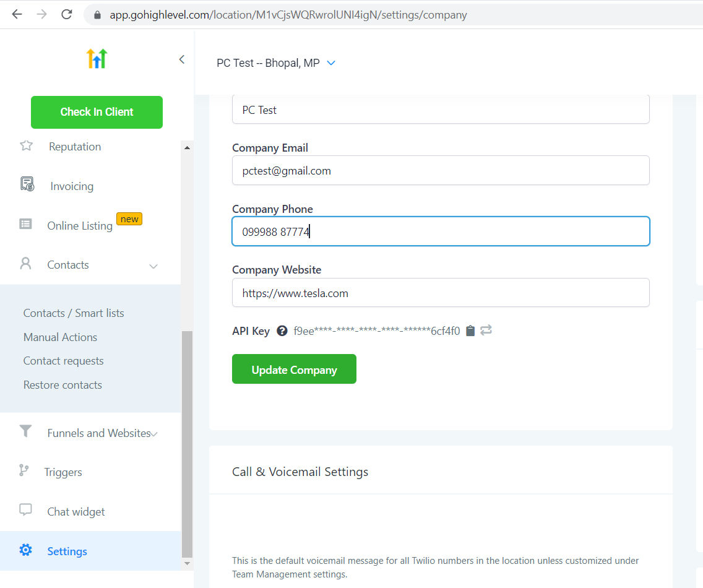Open the PC Test location switcher dropdown
Screen dimensions: 703x588
point(331,63)
